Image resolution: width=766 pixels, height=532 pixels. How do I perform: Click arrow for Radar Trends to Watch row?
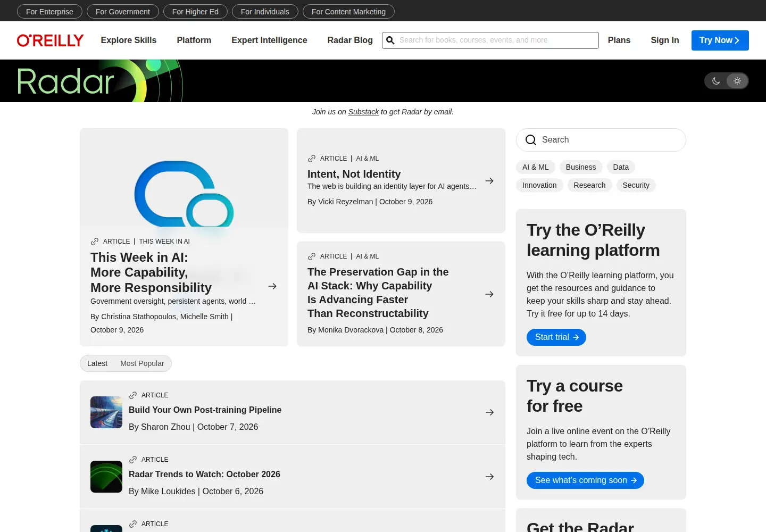click(x=490, y=477)
